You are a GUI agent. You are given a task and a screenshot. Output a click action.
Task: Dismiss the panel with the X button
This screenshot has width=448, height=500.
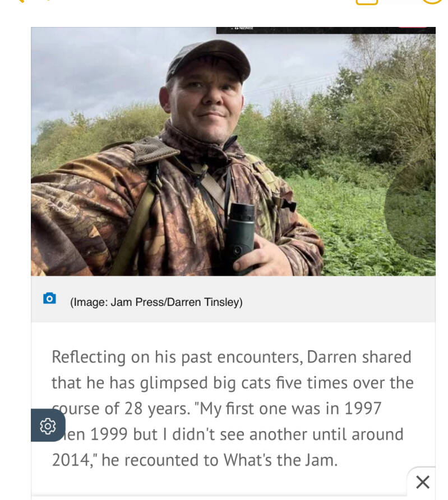423,482
